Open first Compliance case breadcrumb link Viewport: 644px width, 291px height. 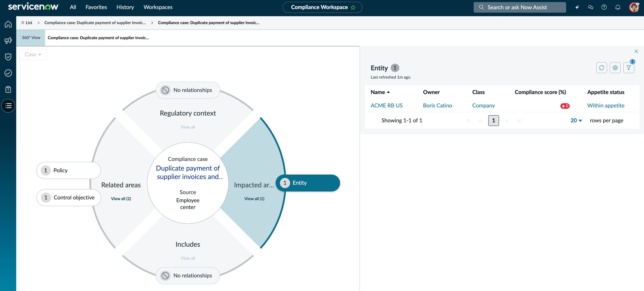(x=95, y=23)
